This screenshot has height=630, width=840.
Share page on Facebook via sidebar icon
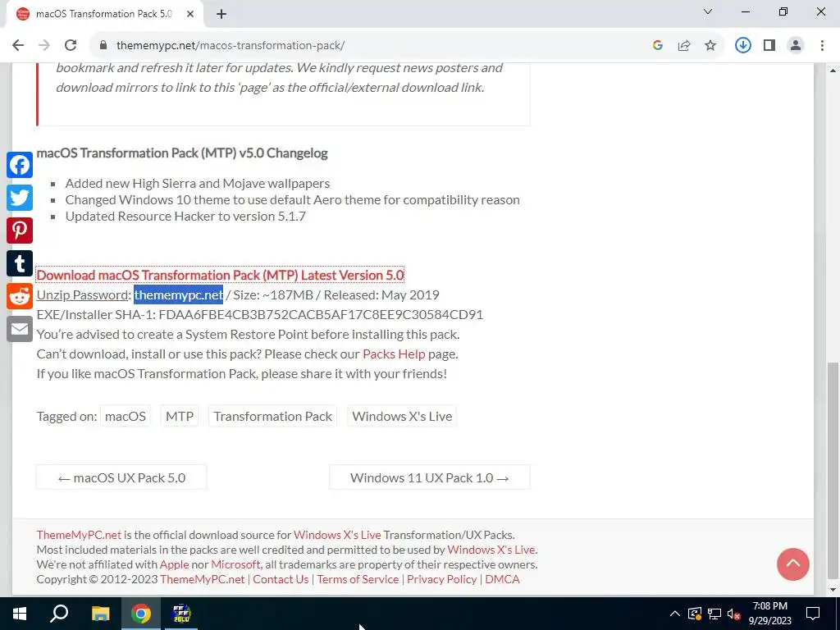click(20, 165)
